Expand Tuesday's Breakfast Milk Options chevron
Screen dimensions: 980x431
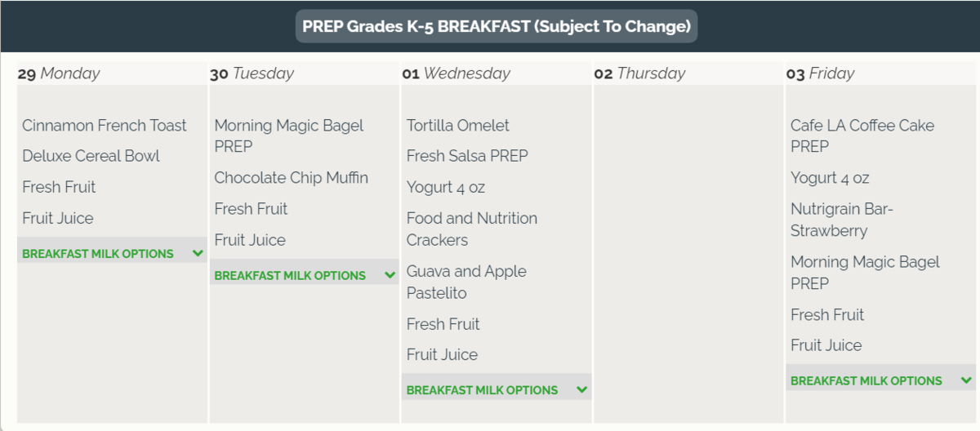pyautogui.click(x=390, y=275)
